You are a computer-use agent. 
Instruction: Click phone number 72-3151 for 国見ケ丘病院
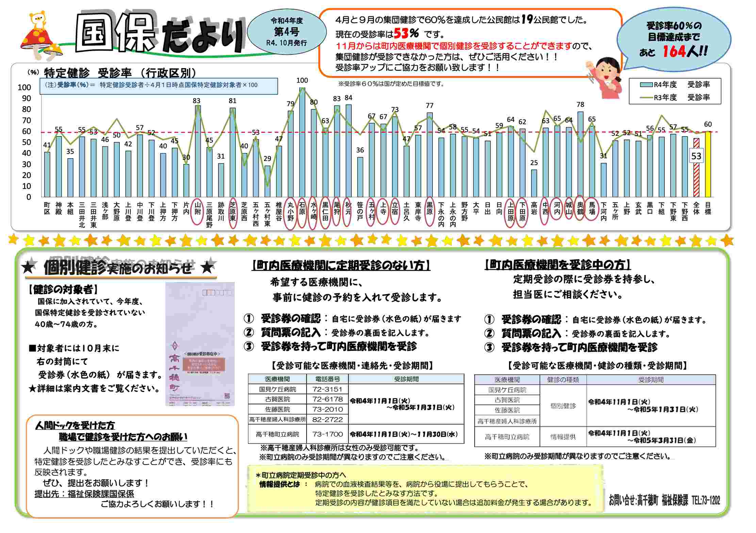pyautogui.click(x=327, y=389)
